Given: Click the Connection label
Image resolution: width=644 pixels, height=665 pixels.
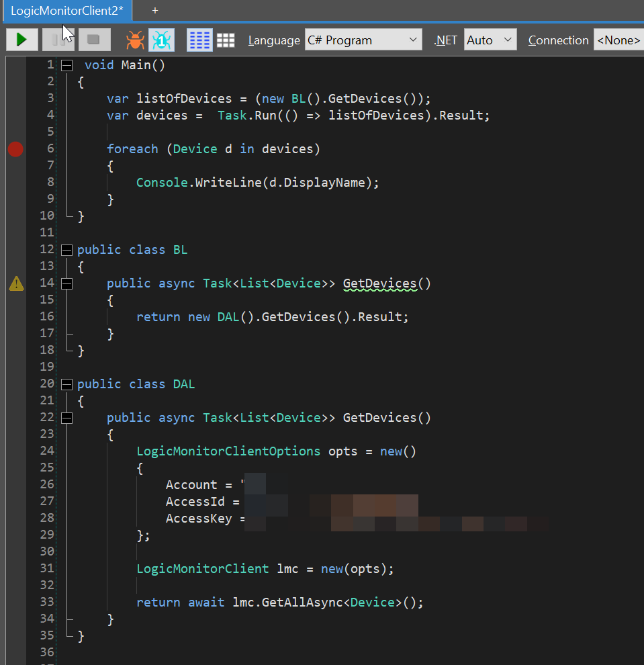Looking at the screenshot, I should tap(558, 40).
